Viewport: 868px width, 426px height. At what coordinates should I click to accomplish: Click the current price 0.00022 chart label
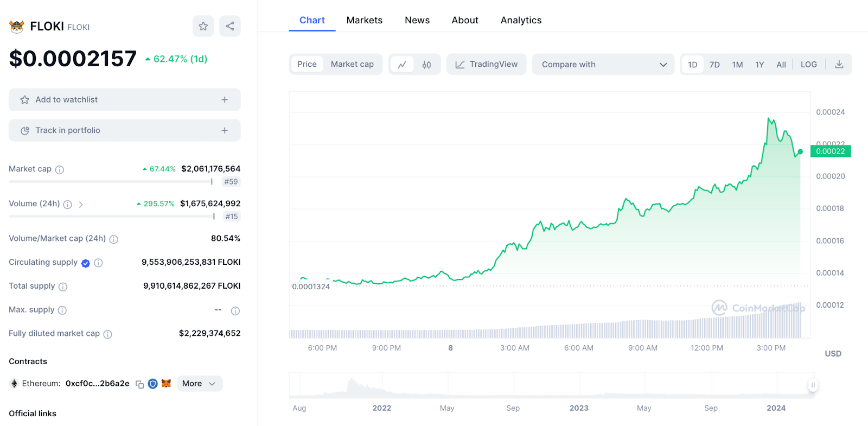[831, 151]
